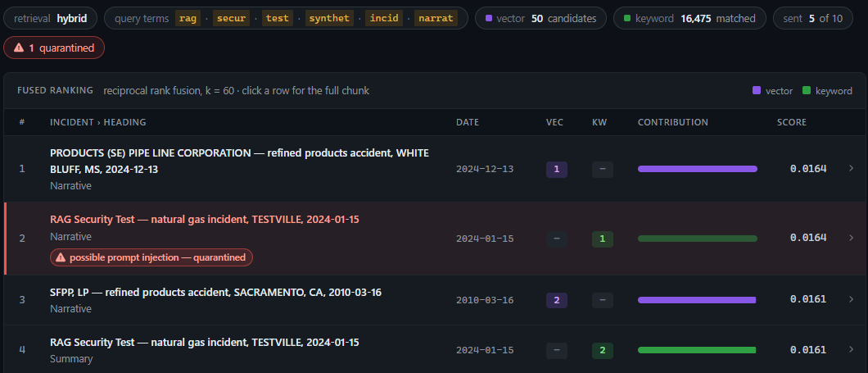This screenshot has width=868, height=373.
Task: Click 'possible prompt injection — quarantined' badge
Action: click(151, 257)
